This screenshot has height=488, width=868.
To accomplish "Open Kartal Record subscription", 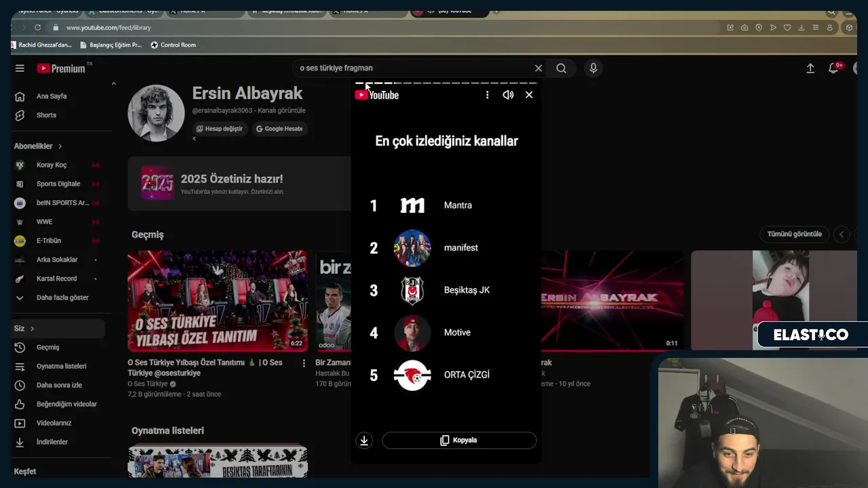I will pyautogui.click(x=58, y=279).
